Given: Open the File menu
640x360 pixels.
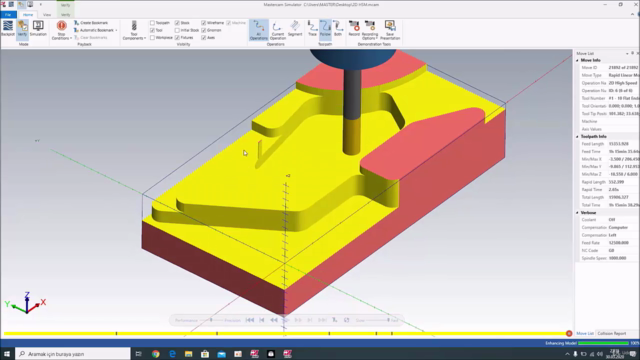Looking at the screenshot, I should click(8, 15).
